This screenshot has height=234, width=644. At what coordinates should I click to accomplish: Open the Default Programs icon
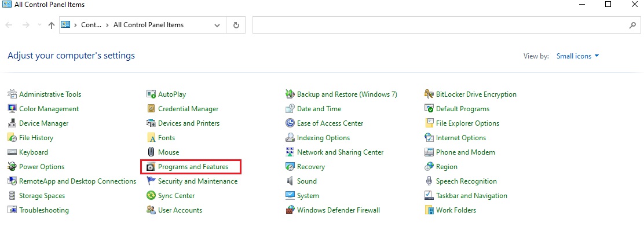coord(429,109)
